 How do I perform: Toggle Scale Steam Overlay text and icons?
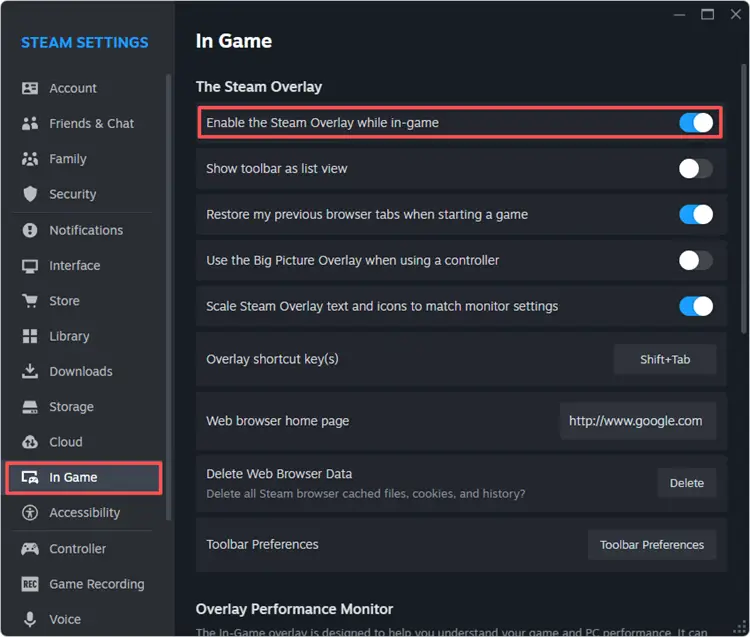click(x=695, y=306)
